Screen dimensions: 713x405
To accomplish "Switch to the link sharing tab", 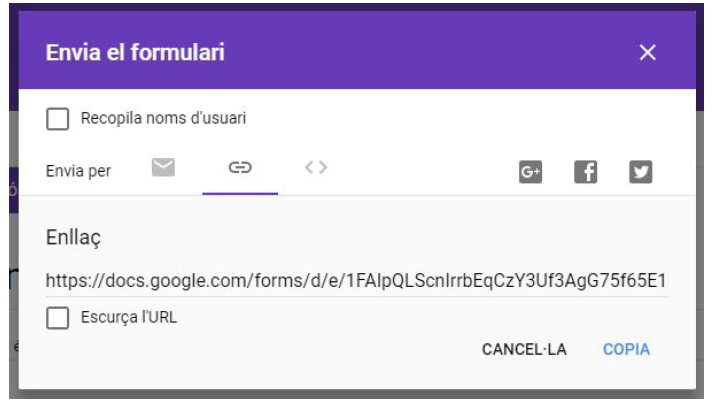I will [x=240, y=168].
